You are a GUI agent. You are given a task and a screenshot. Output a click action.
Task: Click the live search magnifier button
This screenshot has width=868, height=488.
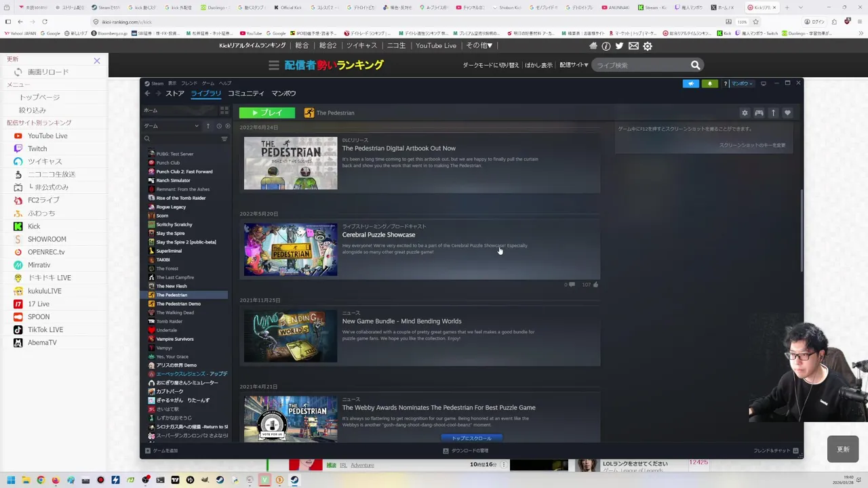[695, 65]
